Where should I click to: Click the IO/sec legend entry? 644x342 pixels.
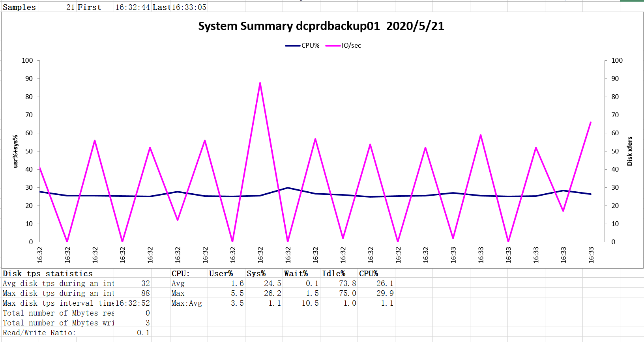point(343,45)
